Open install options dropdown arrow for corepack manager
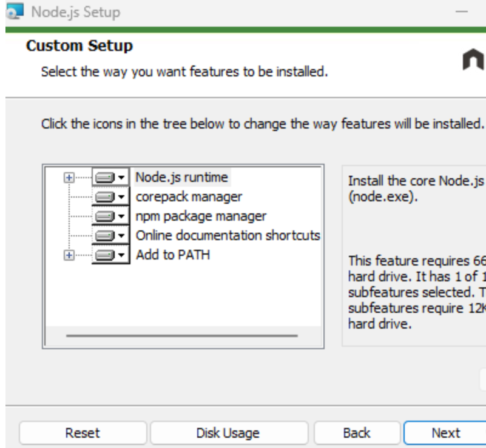 (122, 197)
